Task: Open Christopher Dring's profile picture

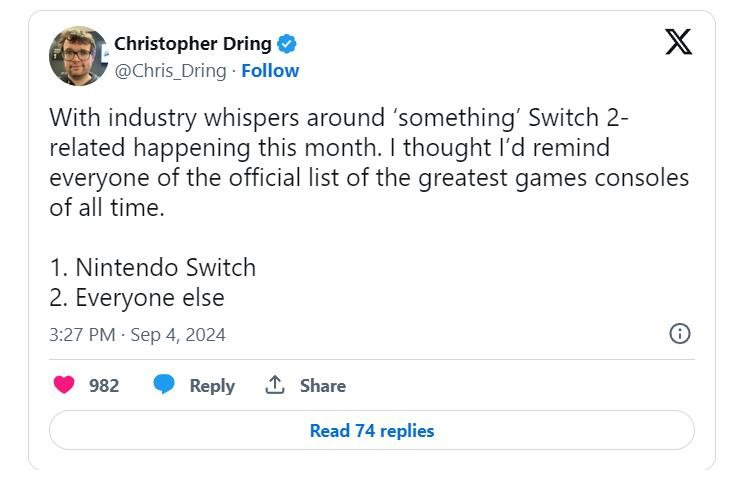Action: (77, 56)
